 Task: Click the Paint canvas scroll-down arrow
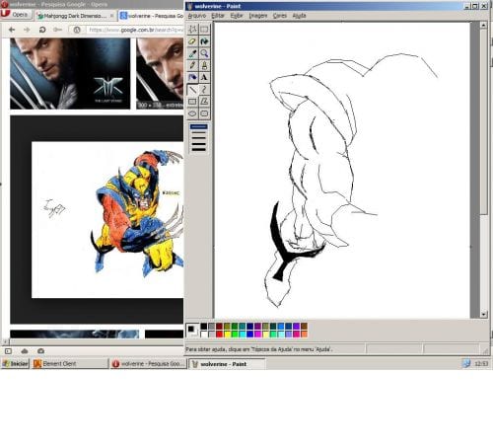pyautogui.click(x=483, y=314)
